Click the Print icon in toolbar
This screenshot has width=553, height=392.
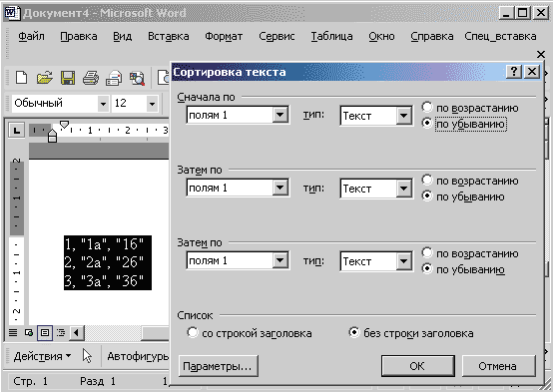pos(91,78)
